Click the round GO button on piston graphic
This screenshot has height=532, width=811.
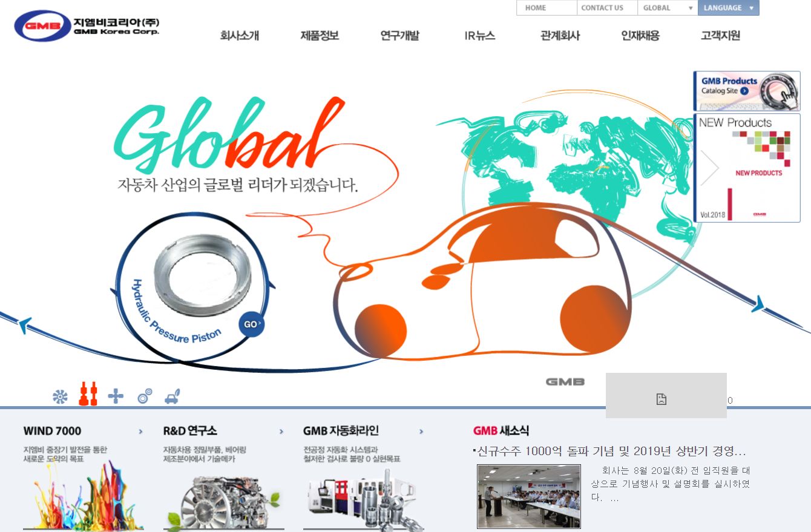point(251,324)
